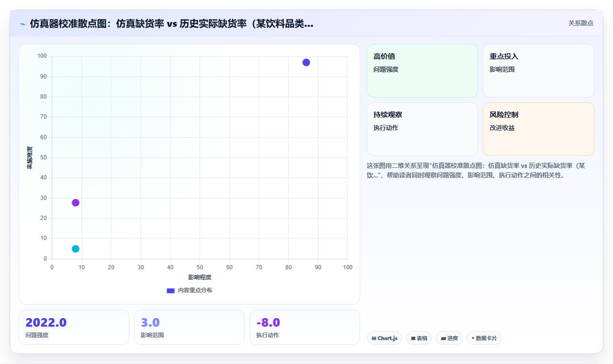Screen dimensions: 613x364
Task: Click the 影响程度 x-axis label
Action: pos(200,277)
